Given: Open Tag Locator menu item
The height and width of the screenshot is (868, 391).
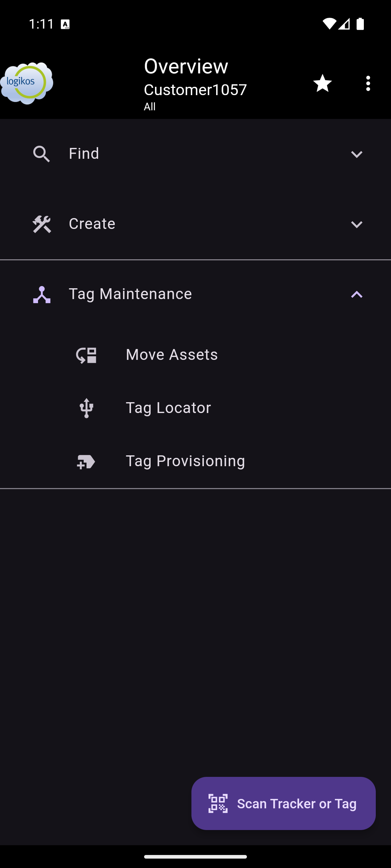Looking at the screenshot, I should 168,408.
